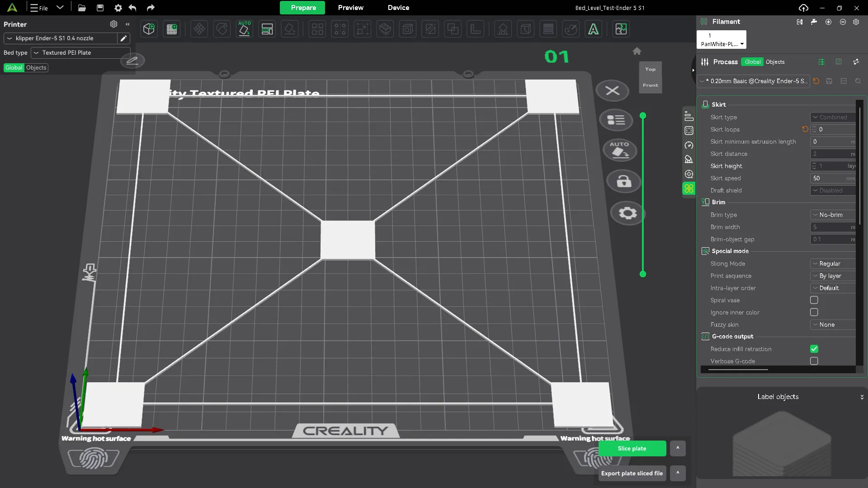Click the Slice plate button
This screenshot has width=868, height=488.
pyautogui.click(x=632, y=449)
